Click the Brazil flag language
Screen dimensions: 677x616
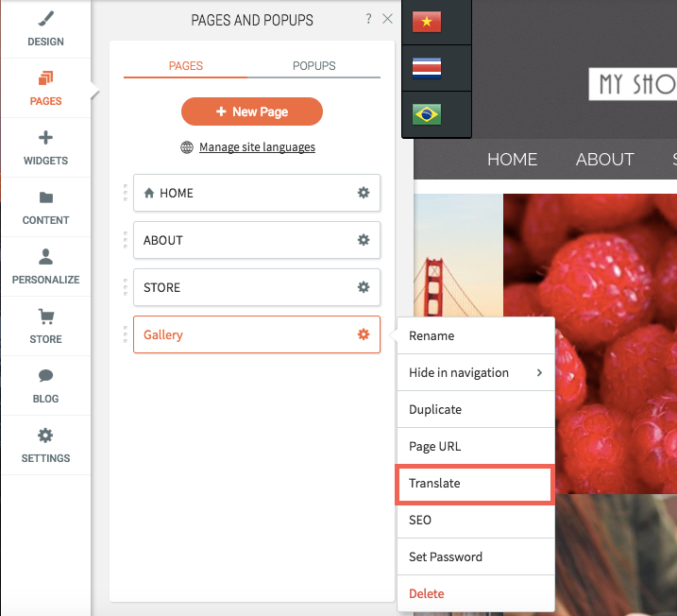pyautogui.click(x=427, y=114)
